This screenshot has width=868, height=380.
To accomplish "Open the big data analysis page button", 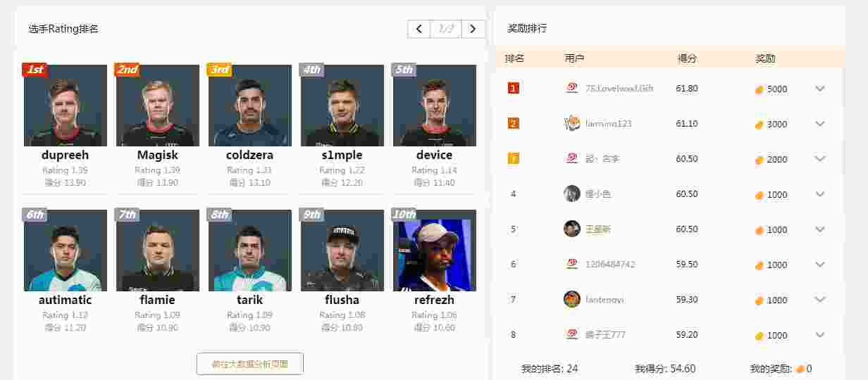I will [250, 364].
